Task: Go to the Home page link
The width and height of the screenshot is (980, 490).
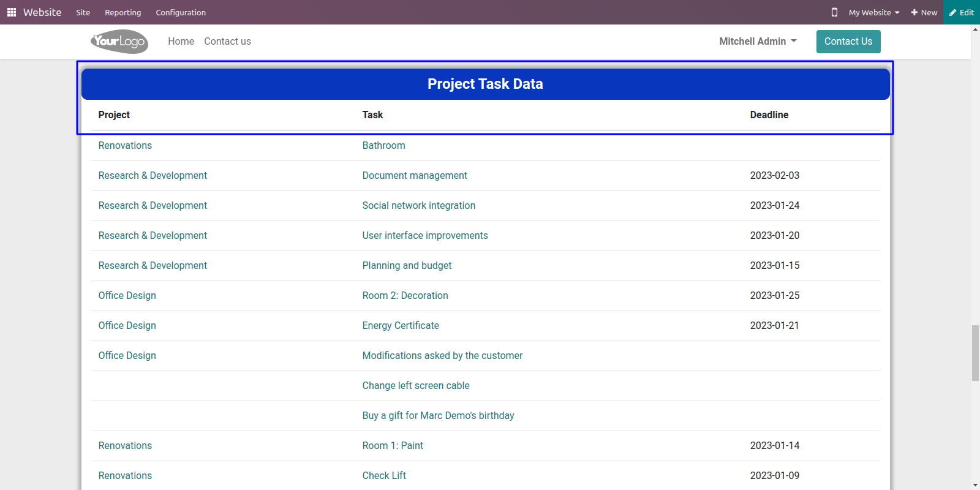Action: (181, 41)
